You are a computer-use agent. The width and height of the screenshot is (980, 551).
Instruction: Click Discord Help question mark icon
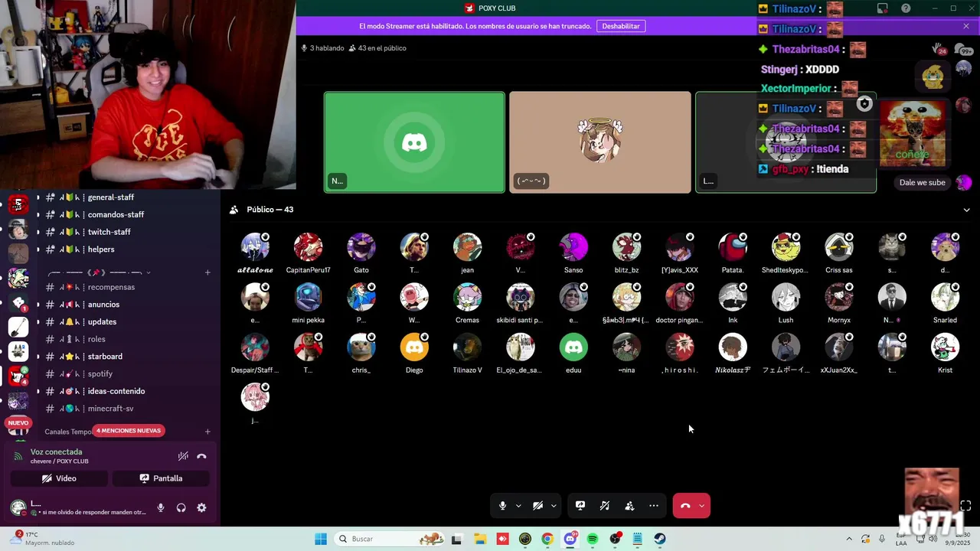[906, 8]
